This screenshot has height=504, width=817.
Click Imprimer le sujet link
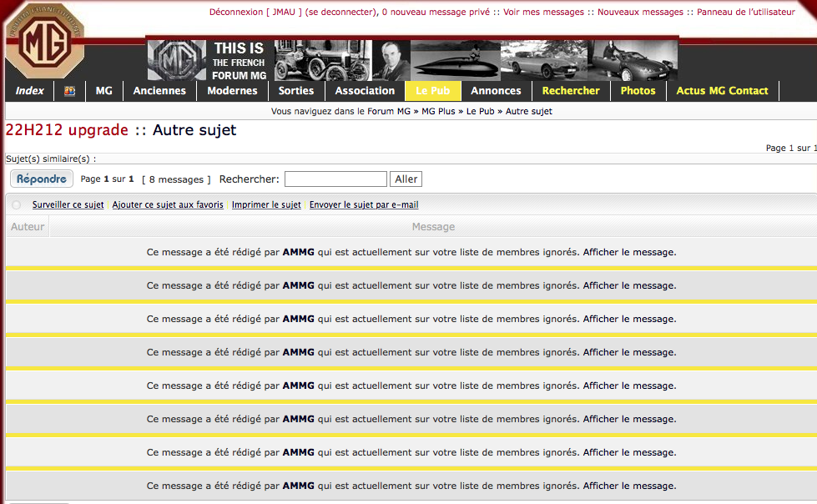point(266,204)
